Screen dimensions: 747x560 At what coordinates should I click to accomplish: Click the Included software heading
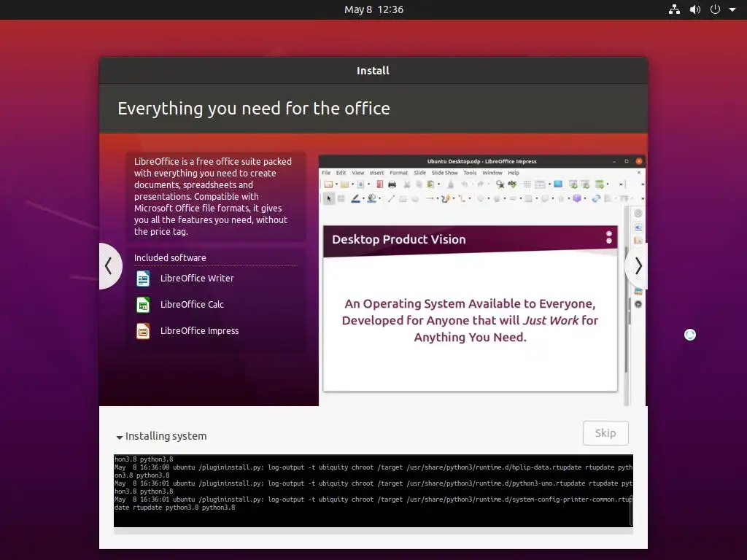pyautogui.click(x=170, y=257)
